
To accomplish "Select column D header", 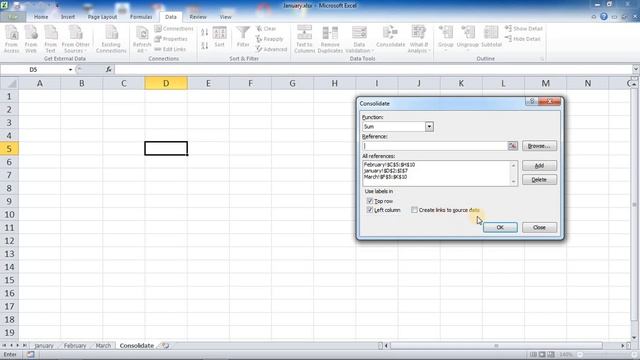I will [x=166, y=83].
